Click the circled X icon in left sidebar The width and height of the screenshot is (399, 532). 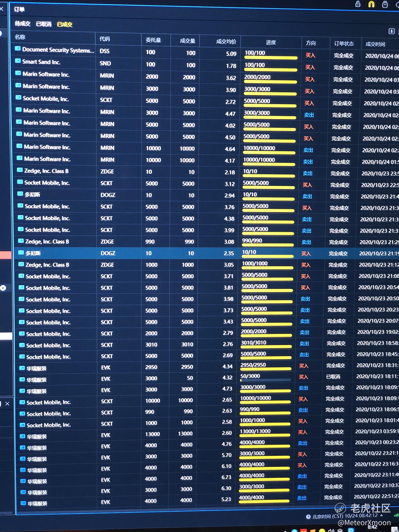pos(3,288)
